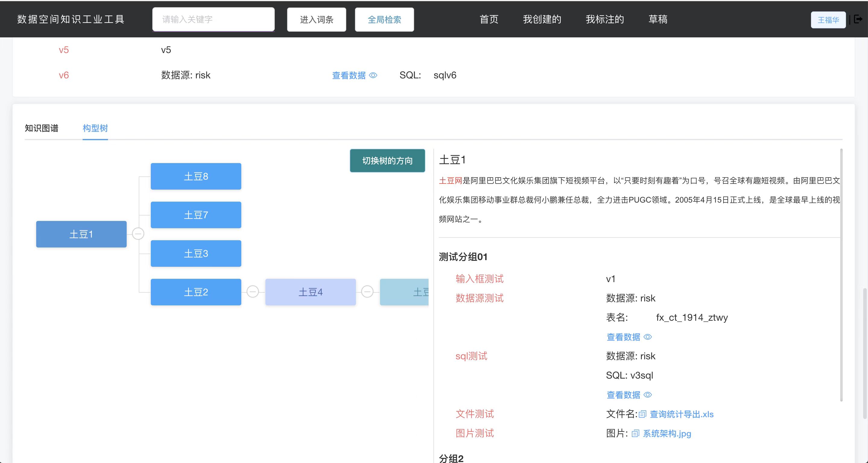The image size is (868, 463).
Task: Click the SQL: v3sql text
Action: point(629,375)
